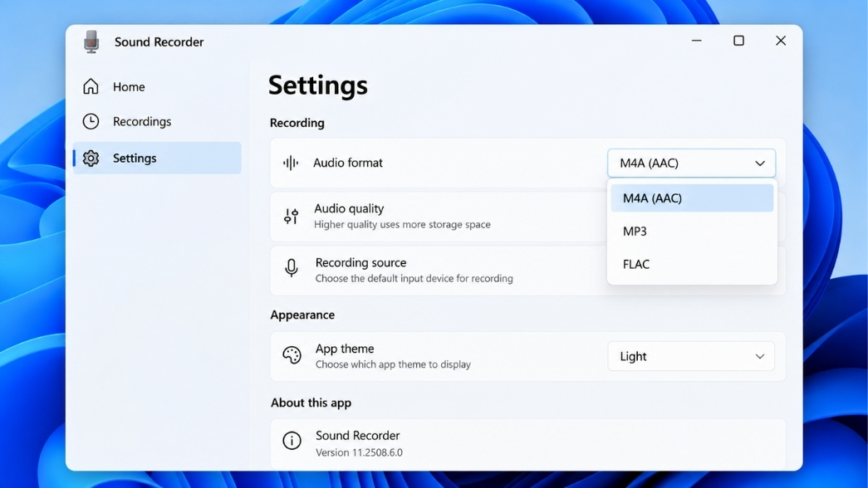This screenshot has width=868, height=488.
Task: Click the Settings gear icon
Action: coord(91,159)
